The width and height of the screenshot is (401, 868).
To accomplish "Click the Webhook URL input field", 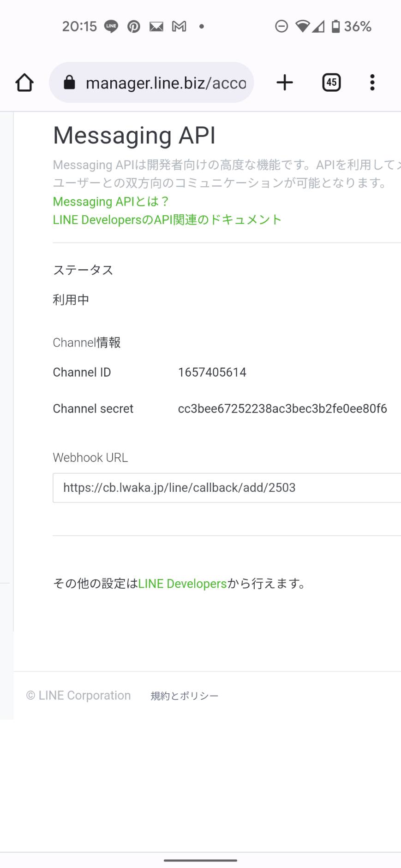I will 227,488.
